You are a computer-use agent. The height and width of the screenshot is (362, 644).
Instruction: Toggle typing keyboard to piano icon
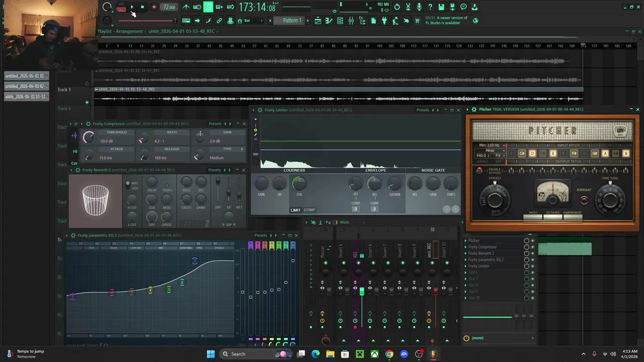tap(186, 21)
